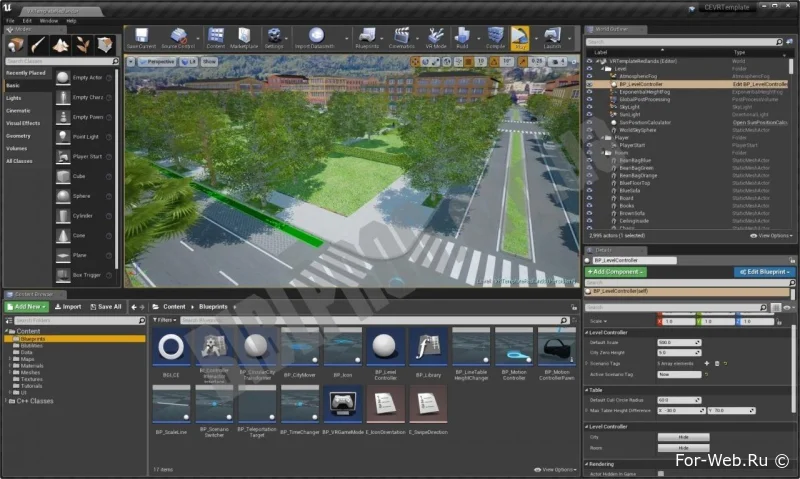The height and width of the screenshot is (479, 800).
Task: Add element to Scenario Tags array
Action: pyautogui.click(x=707, y=364)
